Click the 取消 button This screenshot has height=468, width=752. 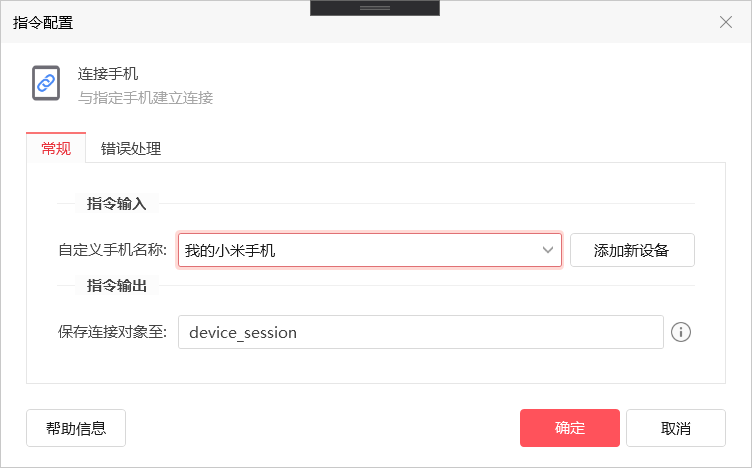coord(676,428)
